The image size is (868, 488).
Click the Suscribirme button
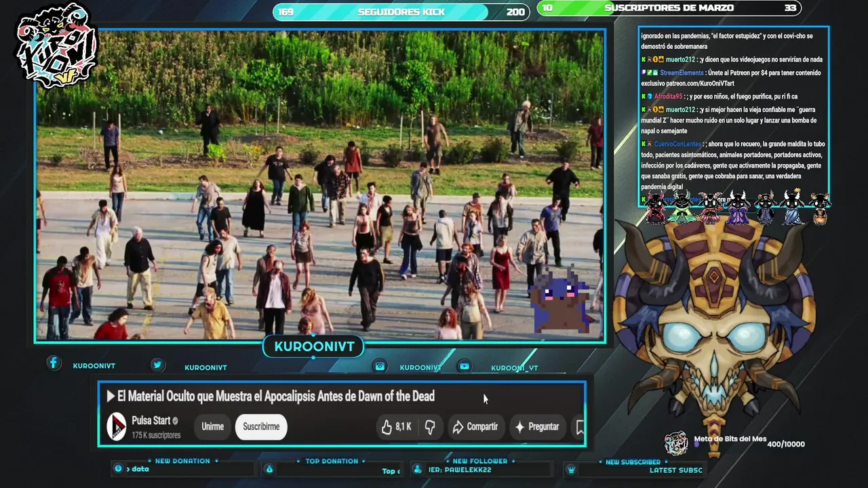pos(261,427)
